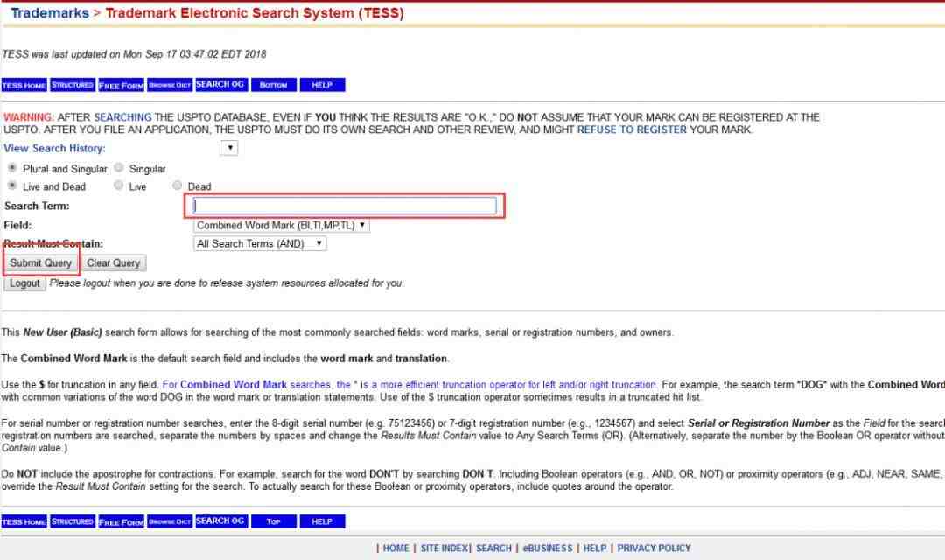Image resolution: width=945 pixels, height=560 pixels.
Task: Click the top TESS Home button
Action: [x=24, y=85]
